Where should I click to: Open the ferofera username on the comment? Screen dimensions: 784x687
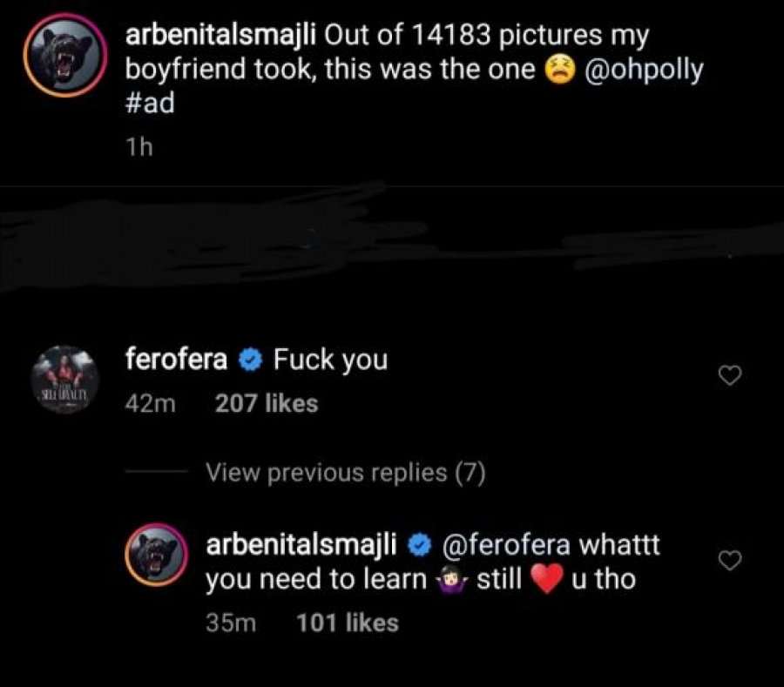tap(177, 359)
